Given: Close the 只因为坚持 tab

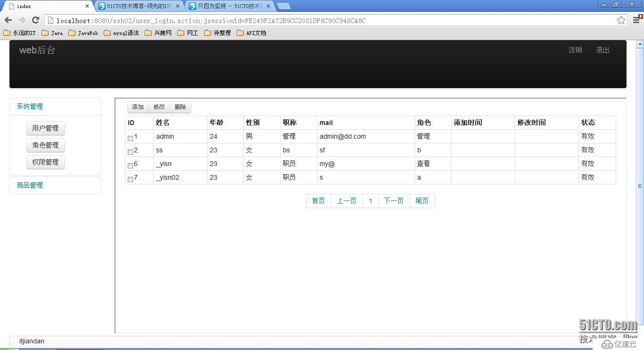Looking at the screenshot, I should (268, 6).
